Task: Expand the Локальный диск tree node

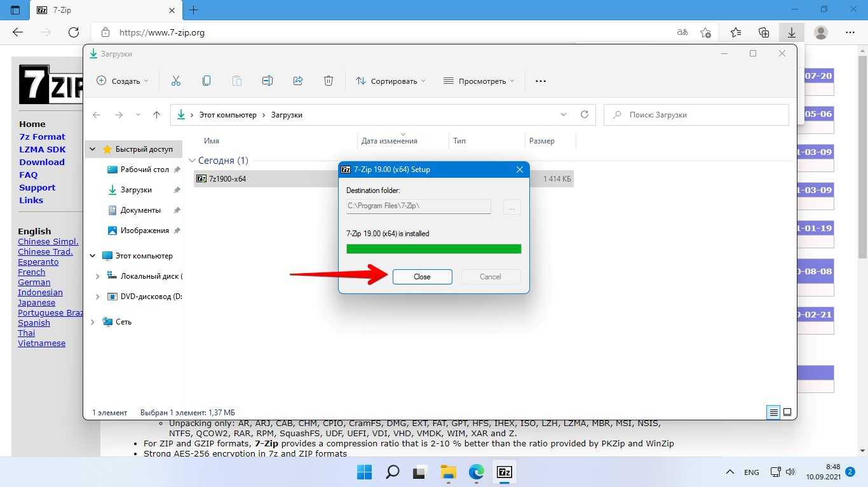Action: pyautogui.click(x=97, y=276)
